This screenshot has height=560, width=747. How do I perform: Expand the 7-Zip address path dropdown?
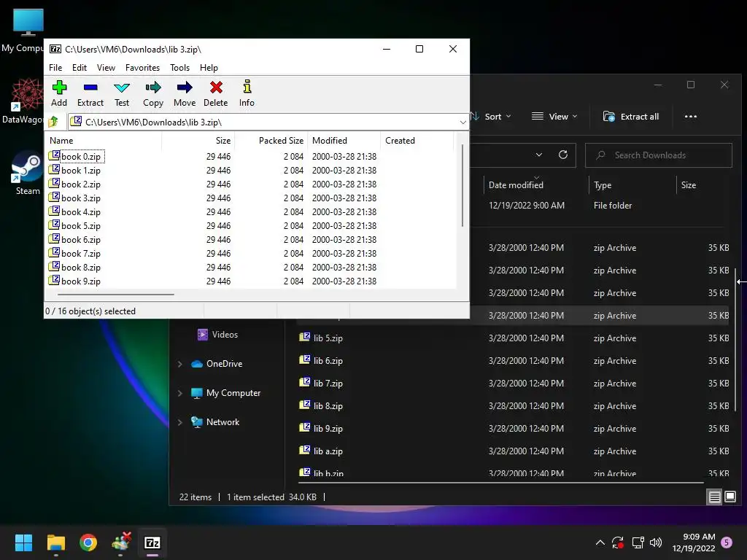[462, 122]
